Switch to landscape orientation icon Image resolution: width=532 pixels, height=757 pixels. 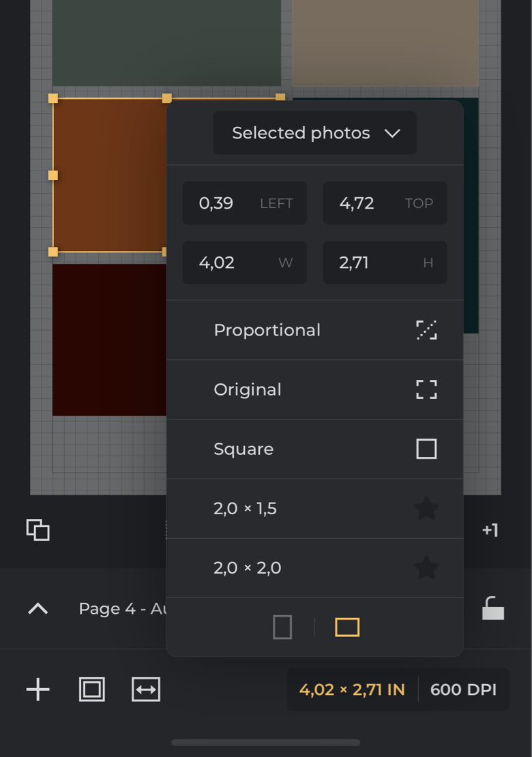point(347,627)
